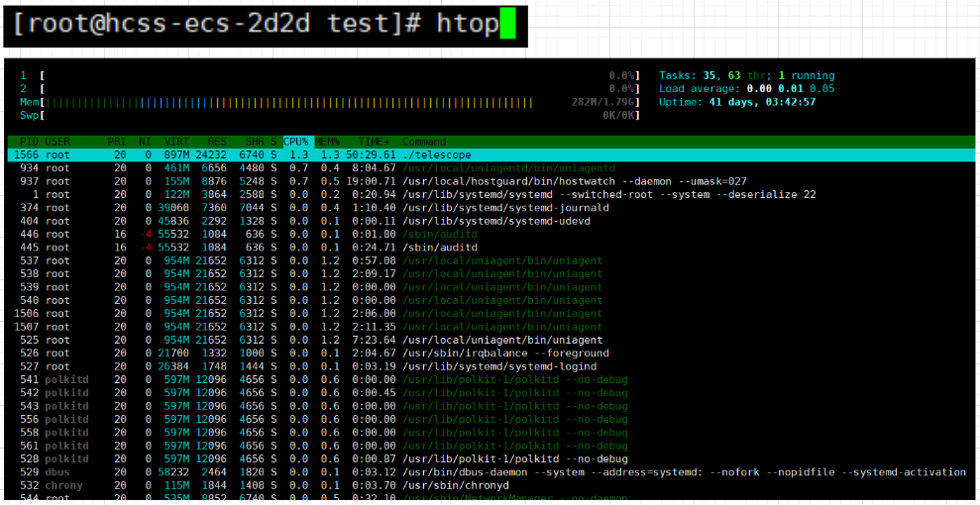Select the hostwatch --daemon process row
Image resolution: width=980 pixels, height=505 pixels.
(x=491, y=181)
